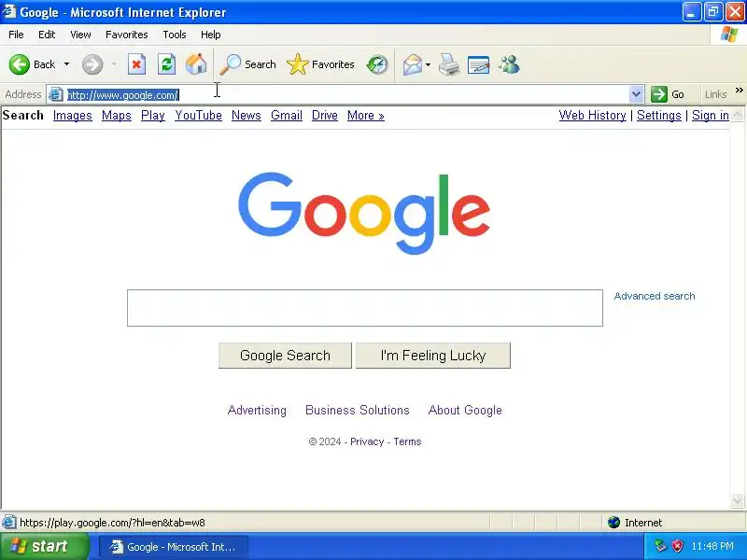747x560 pixels.
Task: Click the I'm Feeling Lucky button
Action: [x=433, y=356]
